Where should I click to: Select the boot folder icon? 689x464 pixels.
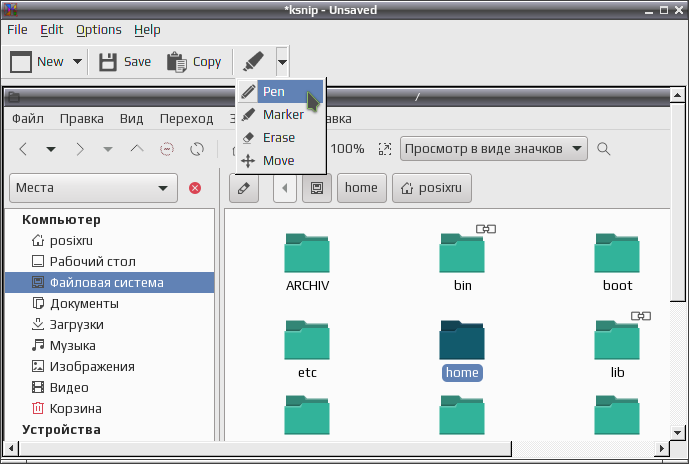coord(617,253)
